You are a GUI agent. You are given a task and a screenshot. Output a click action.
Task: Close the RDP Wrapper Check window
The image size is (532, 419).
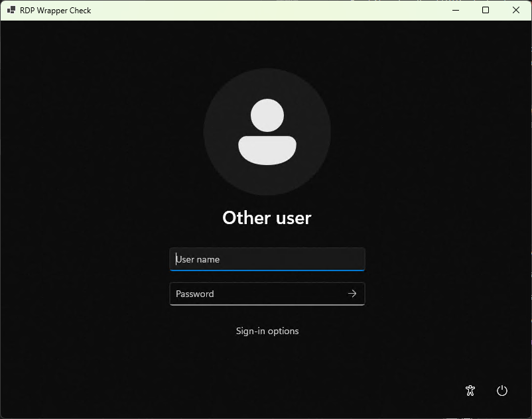pos(515,10)
